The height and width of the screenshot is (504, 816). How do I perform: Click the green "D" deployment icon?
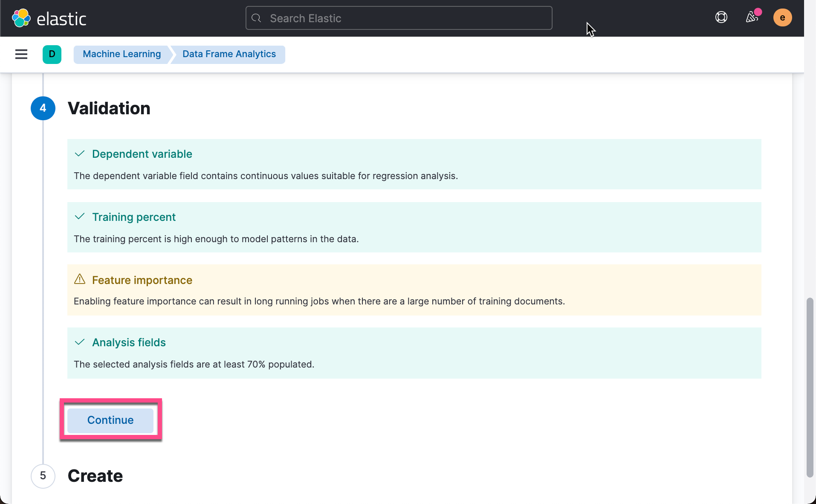pos(52,54)
